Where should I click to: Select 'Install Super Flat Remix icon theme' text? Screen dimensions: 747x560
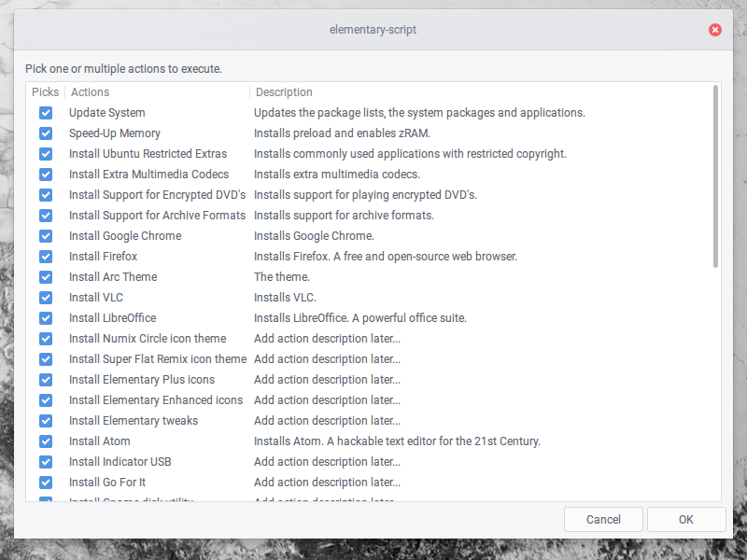tap(158, 359)
